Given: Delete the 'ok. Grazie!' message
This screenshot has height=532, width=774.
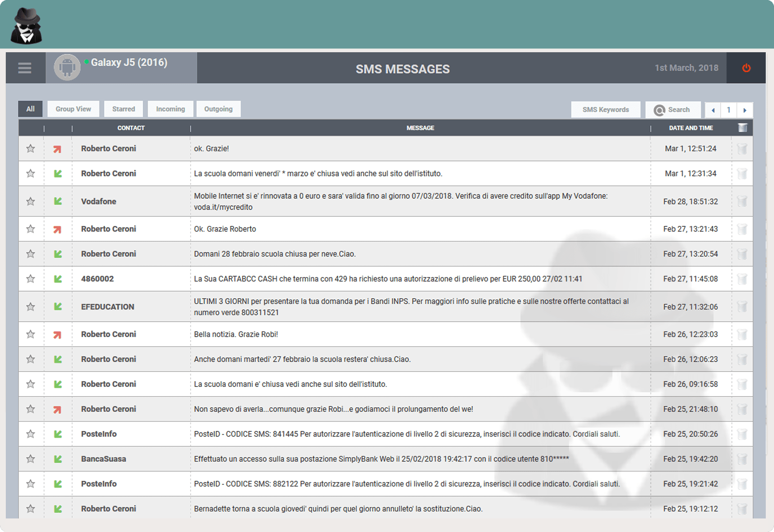Looking at the screenshot, I should click(742, 149).
